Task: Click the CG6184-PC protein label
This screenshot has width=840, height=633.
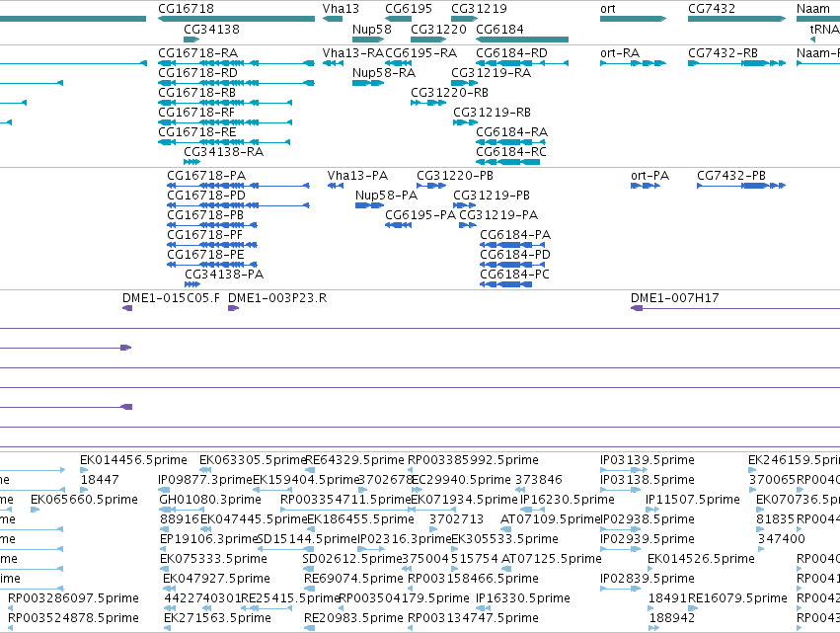Action: pyautogui.click(x=515, y=275)
